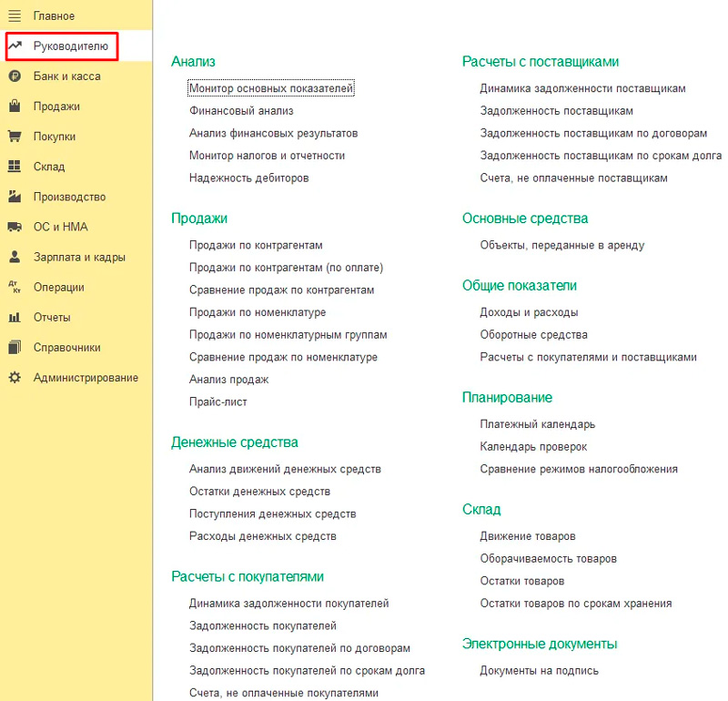This screenshot has width=728, height=701.
Task: Click the books icon for Справочники
Action: [x=15, y=348]
